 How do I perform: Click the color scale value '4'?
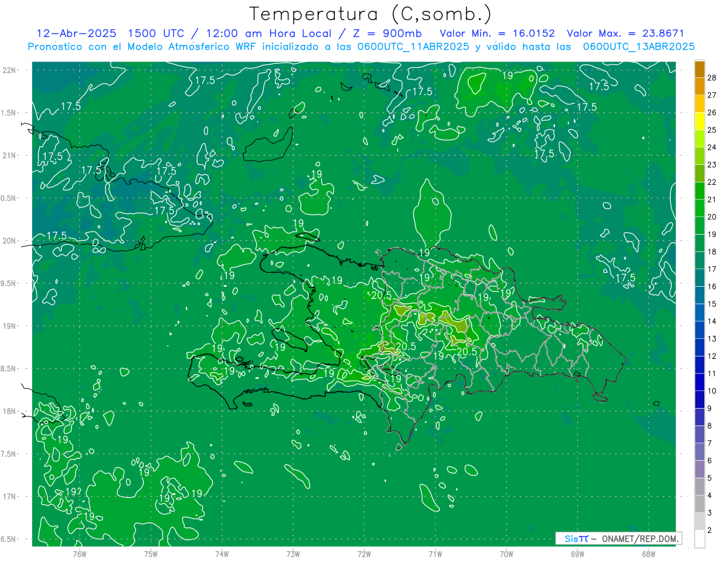click(x=710, y=495)
